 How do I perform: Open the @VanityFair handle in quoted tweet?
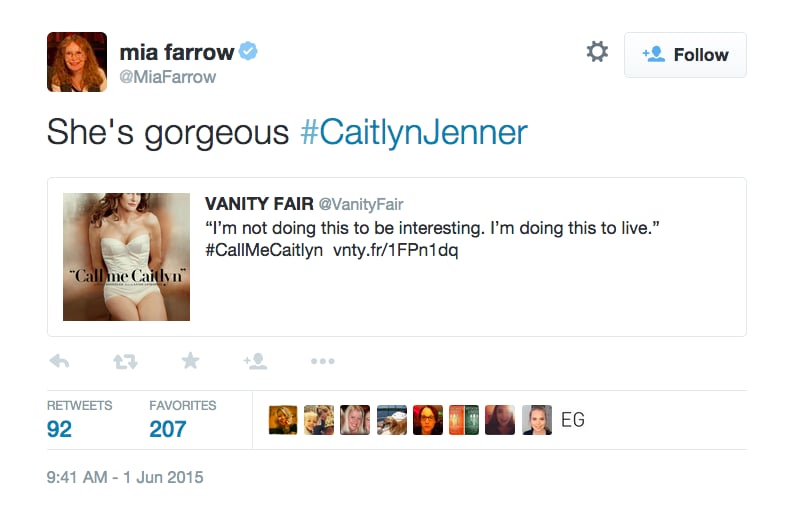coord(361,204)
